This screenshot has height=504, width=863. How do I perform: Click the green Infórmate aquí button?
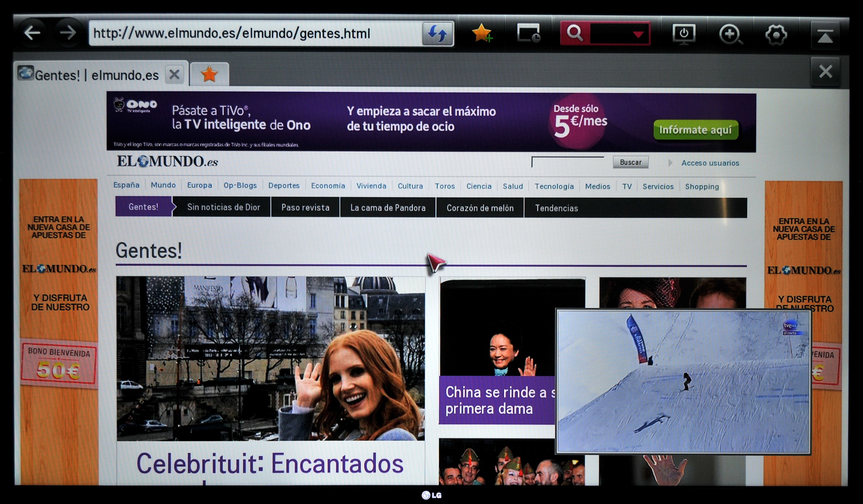coord(695,130)
